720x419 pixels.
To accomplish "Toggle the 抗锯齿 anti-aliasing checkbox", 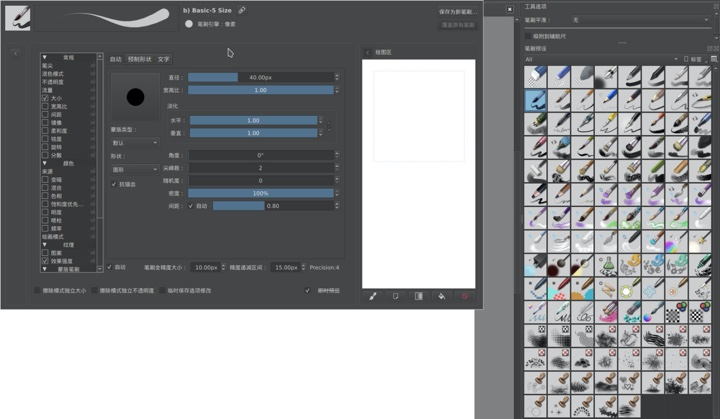I will (113, 184).
